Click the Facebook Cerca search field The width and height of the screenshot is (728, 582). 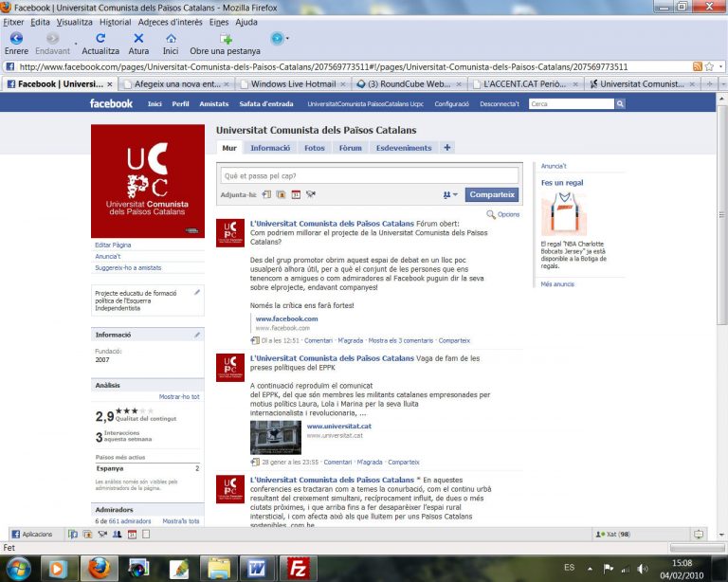click(572, 104)
